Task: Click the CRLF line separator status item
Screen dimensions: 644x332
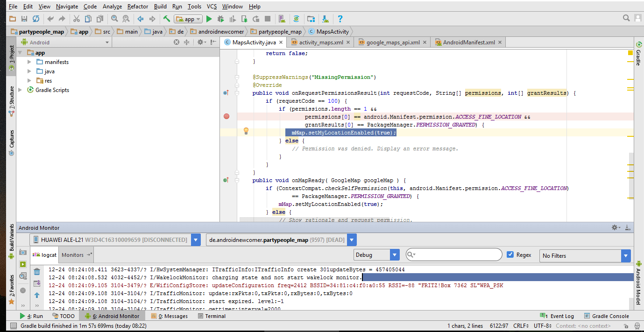Action: click(522, 326)
